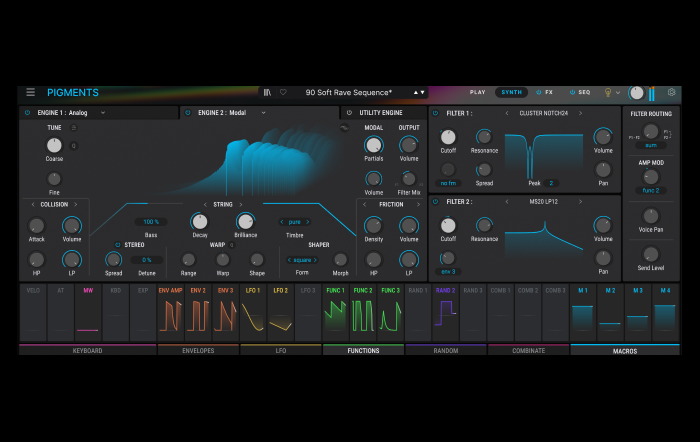Click the Engine 2 waveform view icon

(x=344, y=128)
